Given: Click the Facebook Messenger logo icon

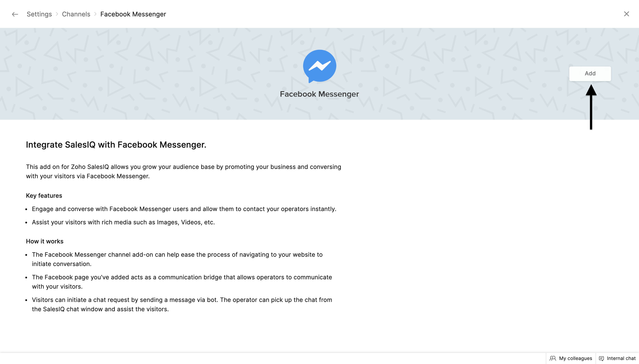Looking at the screenshot, I should 319,66.
